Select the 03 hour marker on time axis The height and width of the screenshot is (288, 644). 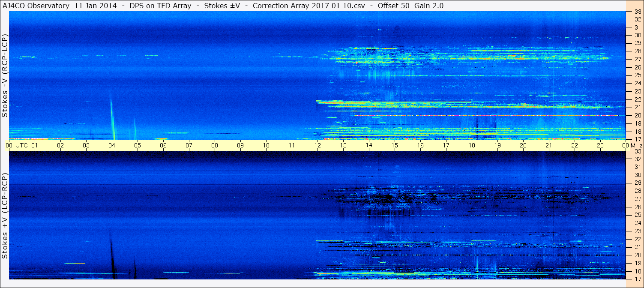pyautogui.click(x=86, y=145)
